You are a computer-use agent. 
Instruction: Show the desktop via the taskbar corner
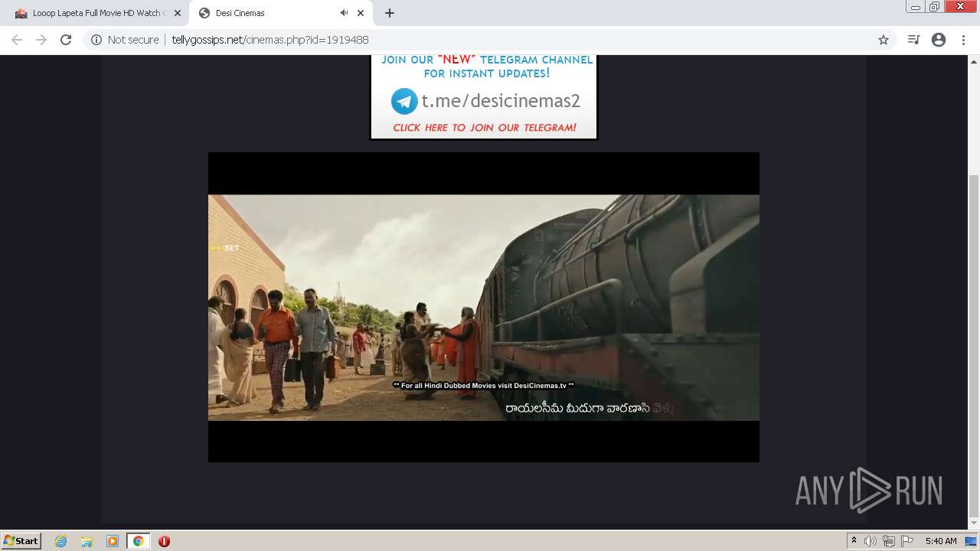972,541
